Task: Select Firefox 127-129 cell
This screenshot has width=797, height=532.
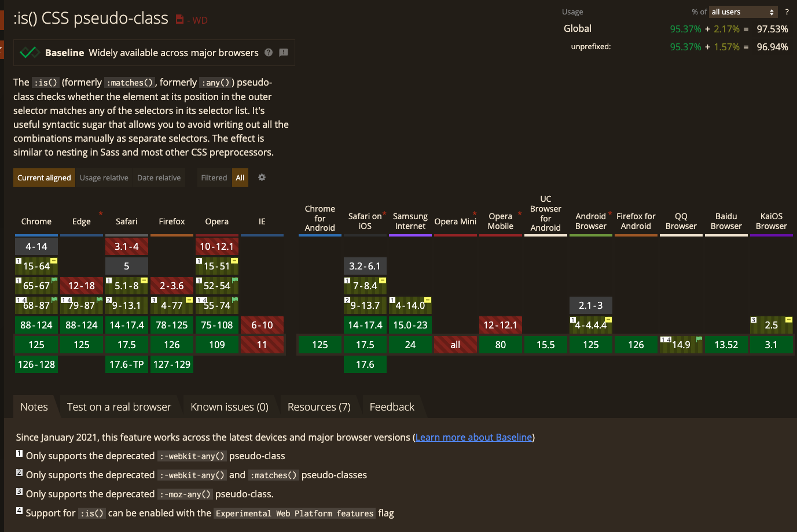Action: click(x=172, y=364)
